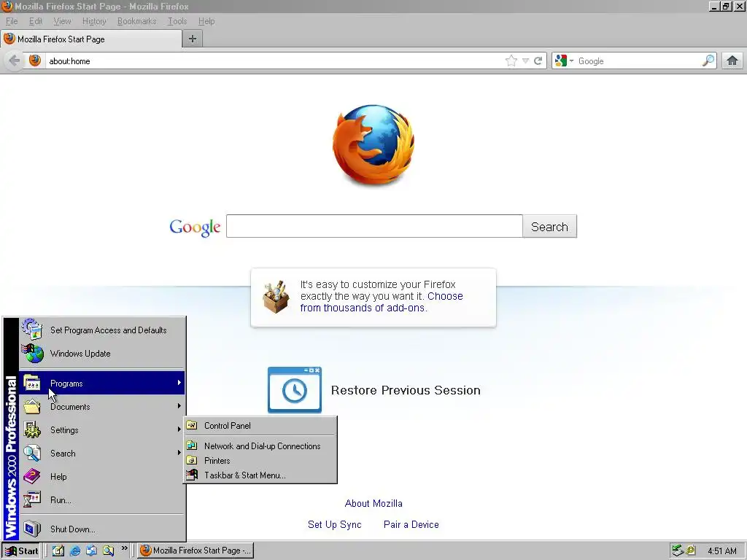Follow the 'Choose from thousands of add-ons' link
Screen dimensions: 747x560
point(381,302)
